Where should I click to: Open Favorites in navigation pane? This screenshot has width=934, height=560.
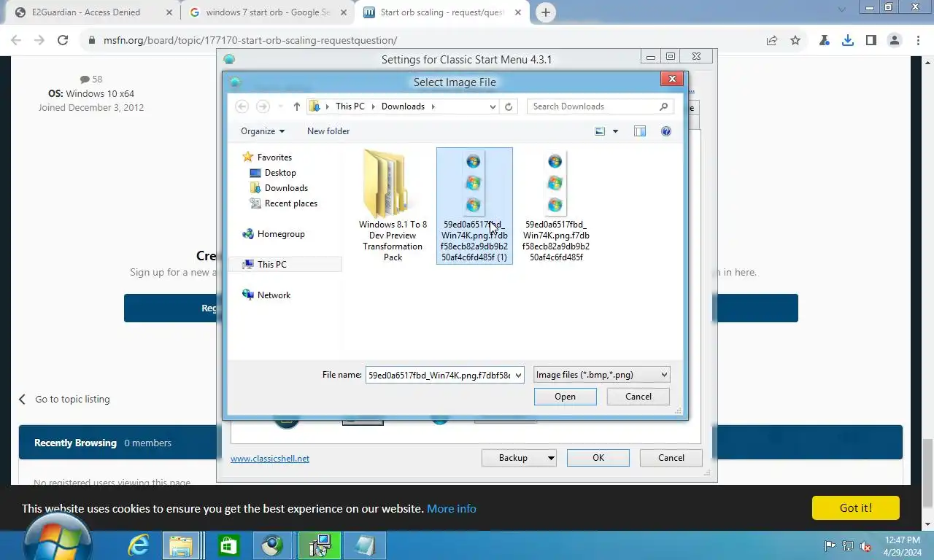(274, 157)
